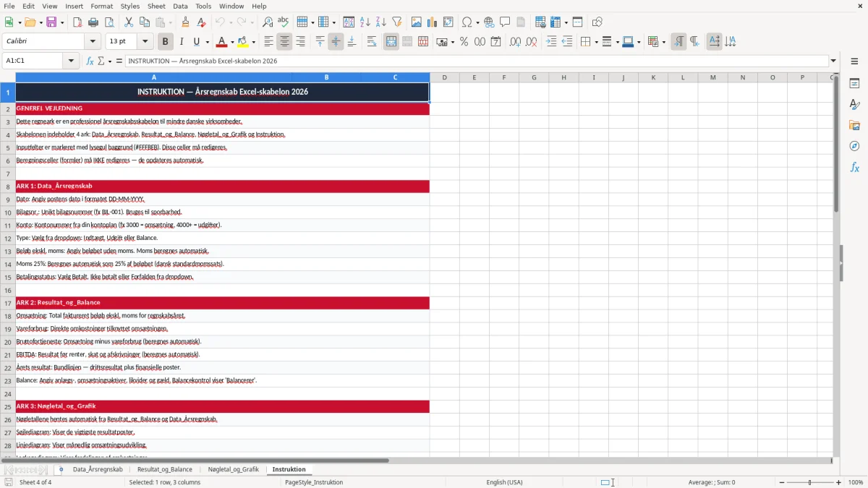Run the Spelling check icon
868x488 pixels.
pyautogui.click(x=283, y=22)
